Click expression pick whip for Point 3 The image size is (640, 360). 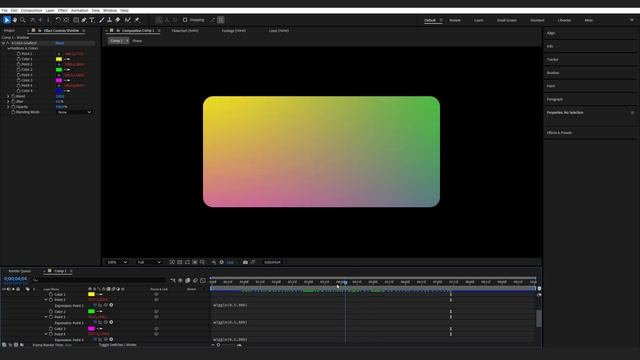click(x=106, y=322)
